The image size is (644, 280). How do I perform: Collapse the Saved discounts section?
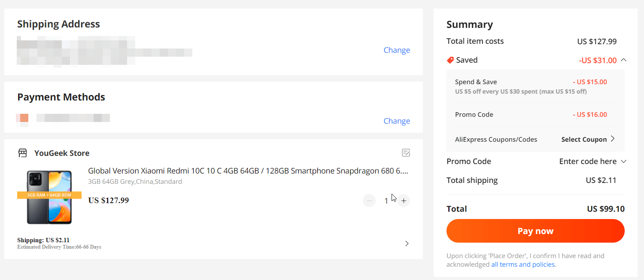click(x=624, y=60)
